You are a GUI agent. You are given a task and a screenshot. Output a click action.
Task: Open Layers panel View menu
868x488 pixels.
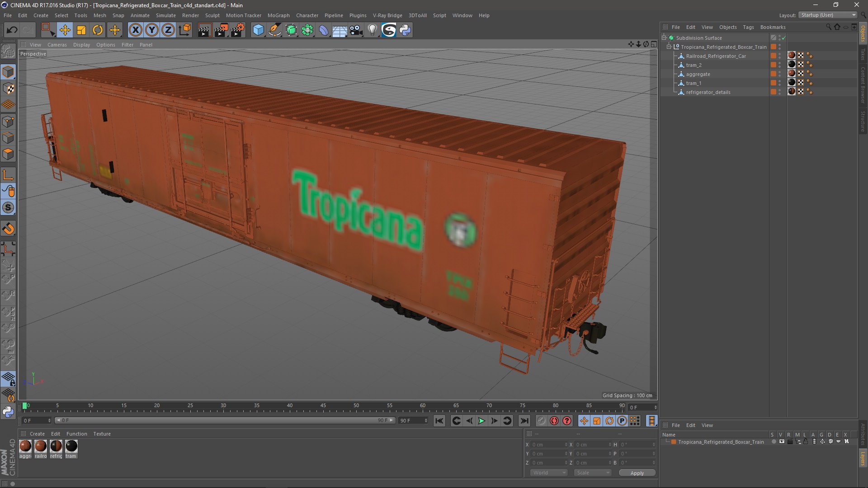pyautogui.click(x=707, y=425)
